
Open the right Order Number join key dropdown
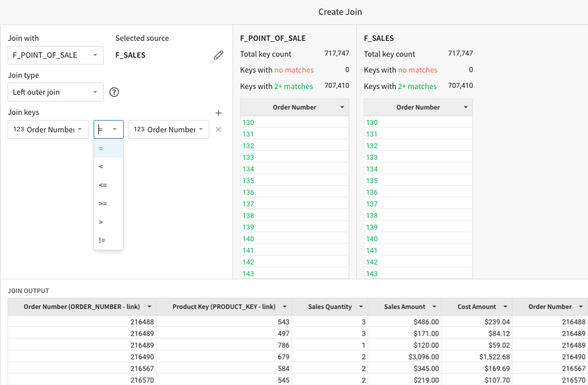click(169, 129)
